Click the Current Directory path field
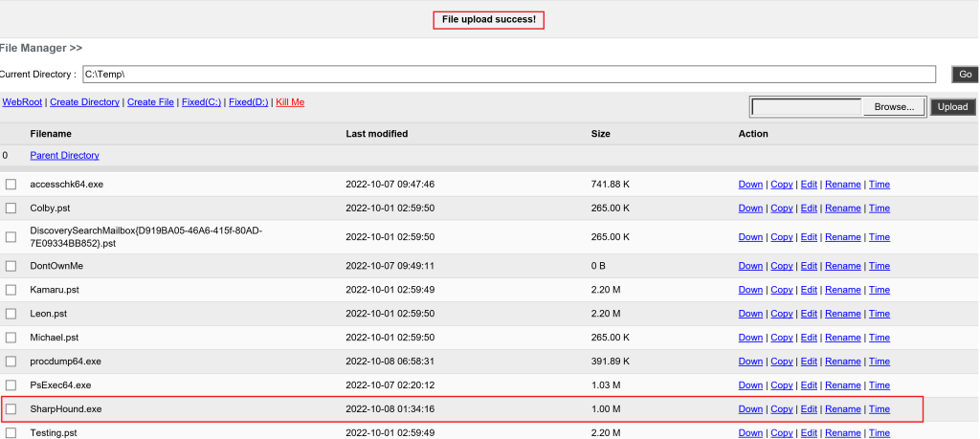 point(508,75)
